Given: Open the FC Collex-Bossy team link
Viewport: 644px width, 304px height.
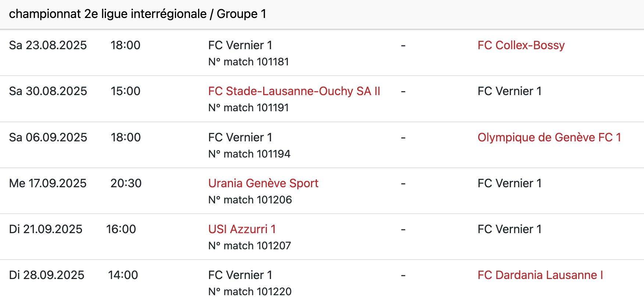Looking at the screenshot, I should [521, 45].
